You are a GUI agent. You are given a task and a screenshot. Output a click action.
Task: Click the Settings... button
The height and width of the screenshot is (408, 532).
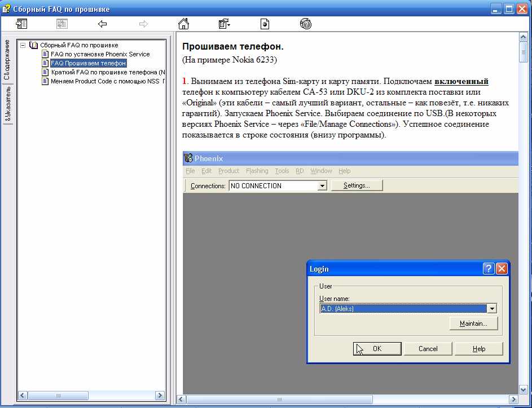tap(357, 185)
